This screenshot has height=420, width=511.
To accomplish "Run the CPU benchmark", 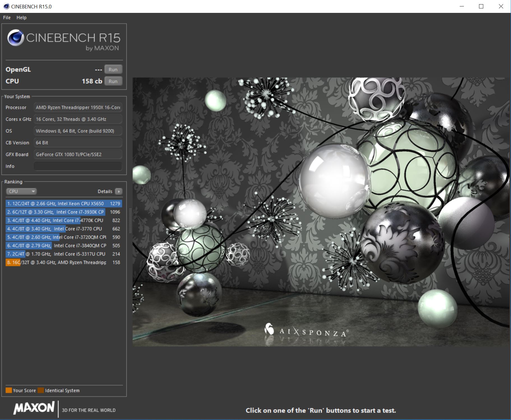I will click(113, 81).
